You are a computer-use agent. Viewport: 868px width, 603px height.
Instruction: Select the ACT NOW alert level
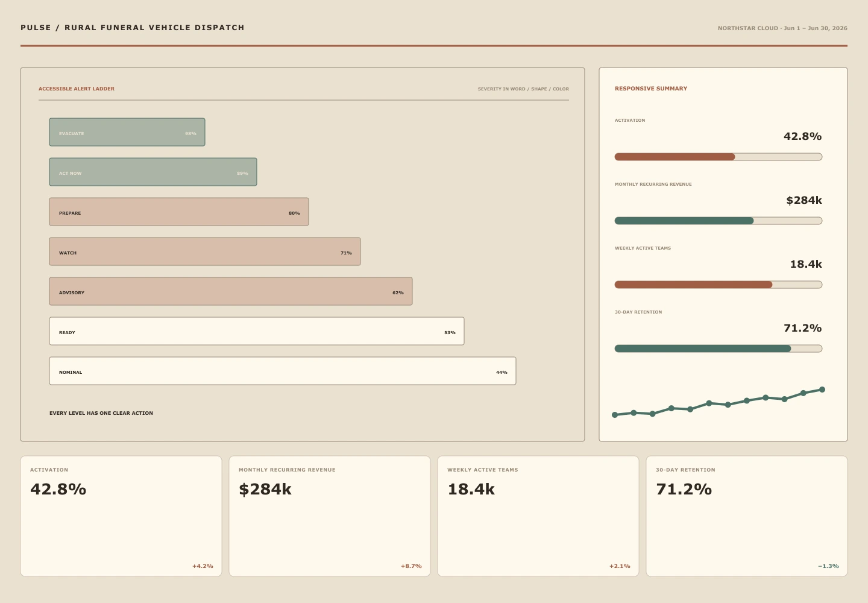pos(153,172)
